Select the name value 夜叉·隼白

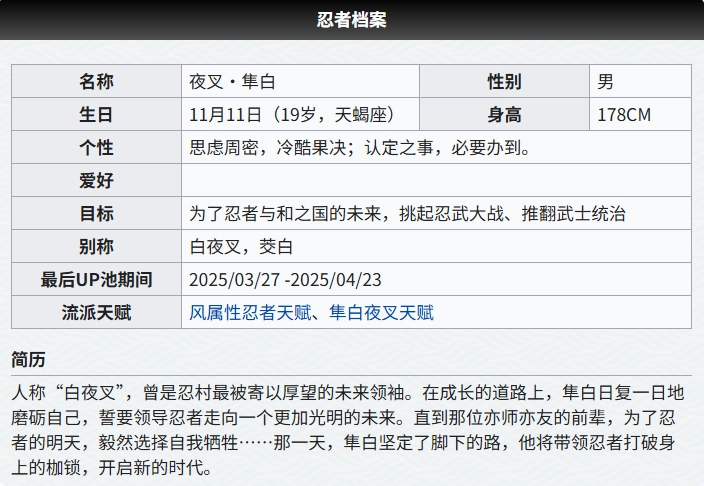point(232,82)
